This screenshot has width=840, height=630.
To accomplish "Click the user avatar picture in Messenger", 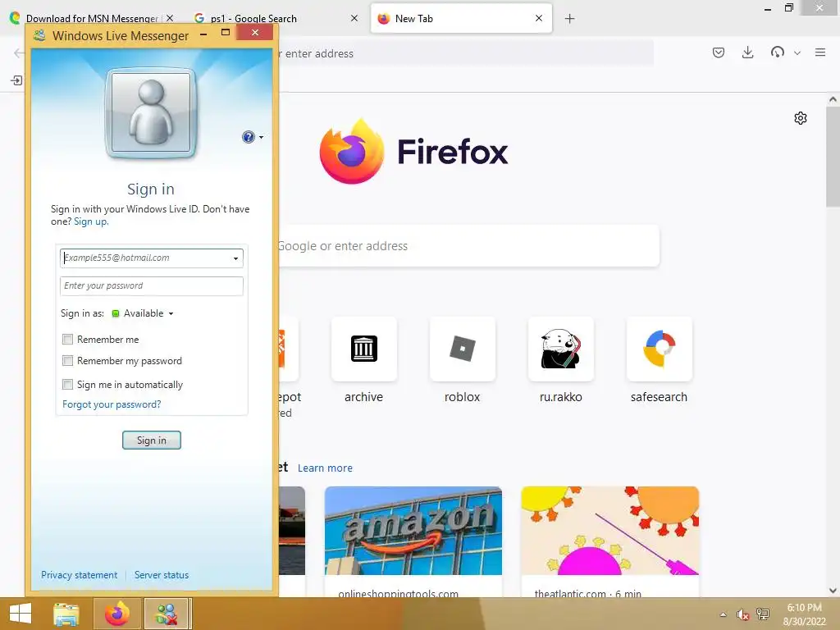I will pyautogui.click(x=151, y=113).
